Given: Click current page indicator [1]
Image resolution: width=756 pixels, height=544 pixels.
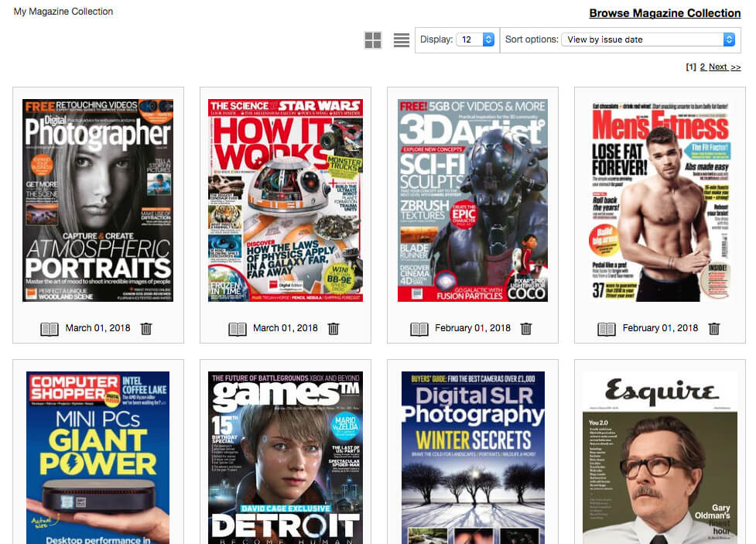Looking at the screenshot, I should pos(691,67).
